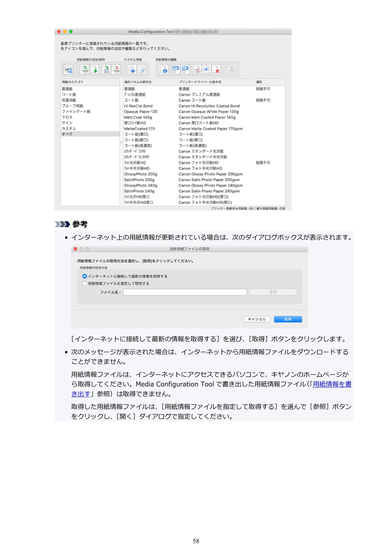Select the Hi ResCtd Bond paper row
Viewport: 392px width, 555px height.
click(204, 106)
